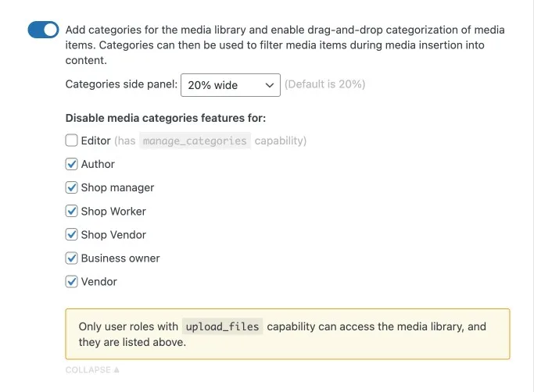Click the upload_files code tag

point(221,326)
